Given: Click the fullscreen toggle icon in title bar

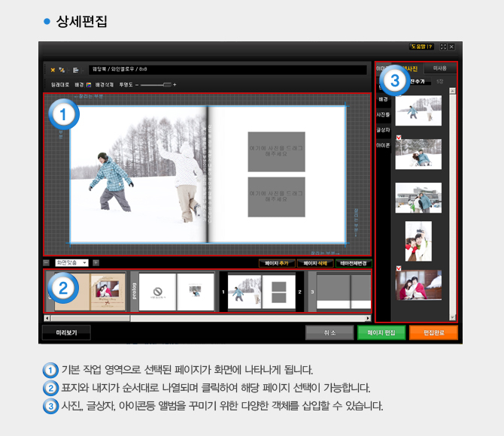Looking at the screenshot, I should pyautogui.click(x=442, y=47).
